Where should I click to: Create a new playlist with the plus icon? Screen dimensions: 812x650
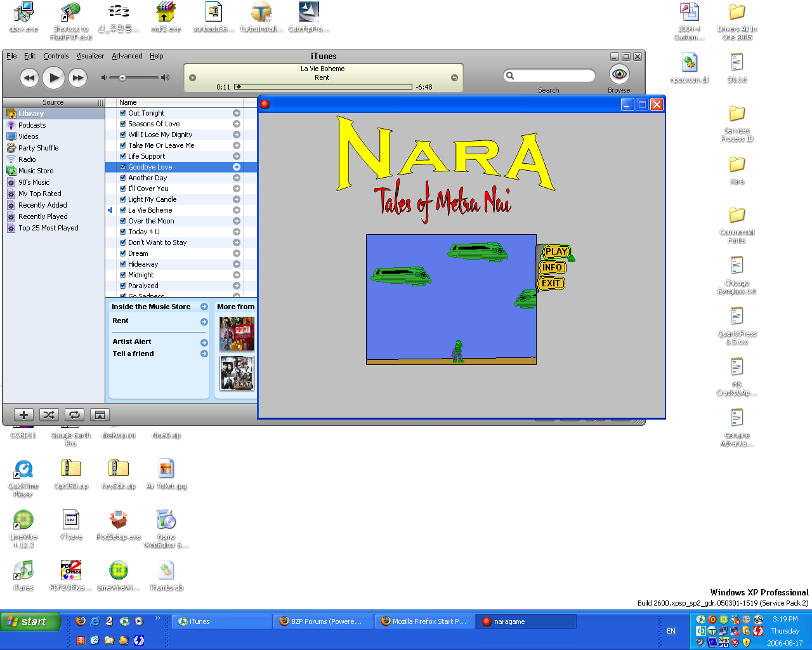23,415
